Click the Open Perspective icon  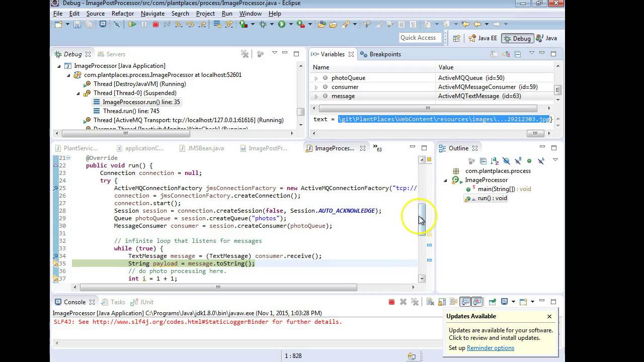point(457,38)
